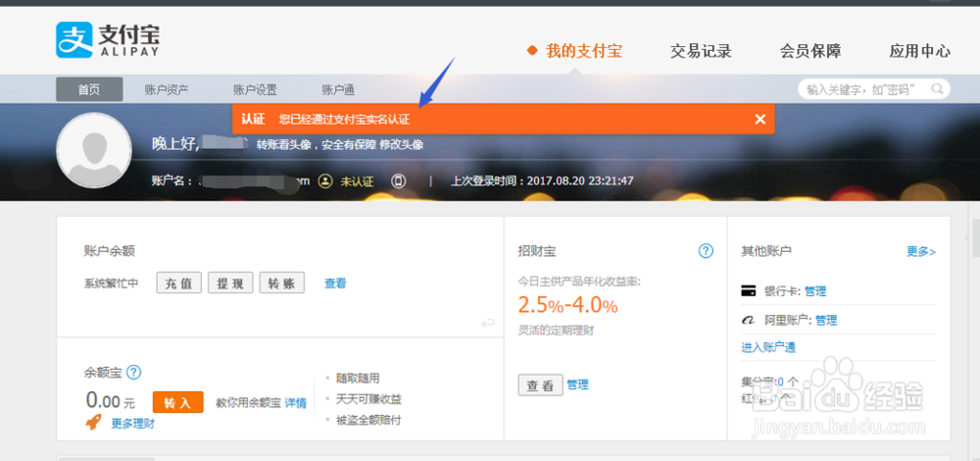980x461 pixels.
Task: Click the orange 转入 button
Action: [178, 402]
